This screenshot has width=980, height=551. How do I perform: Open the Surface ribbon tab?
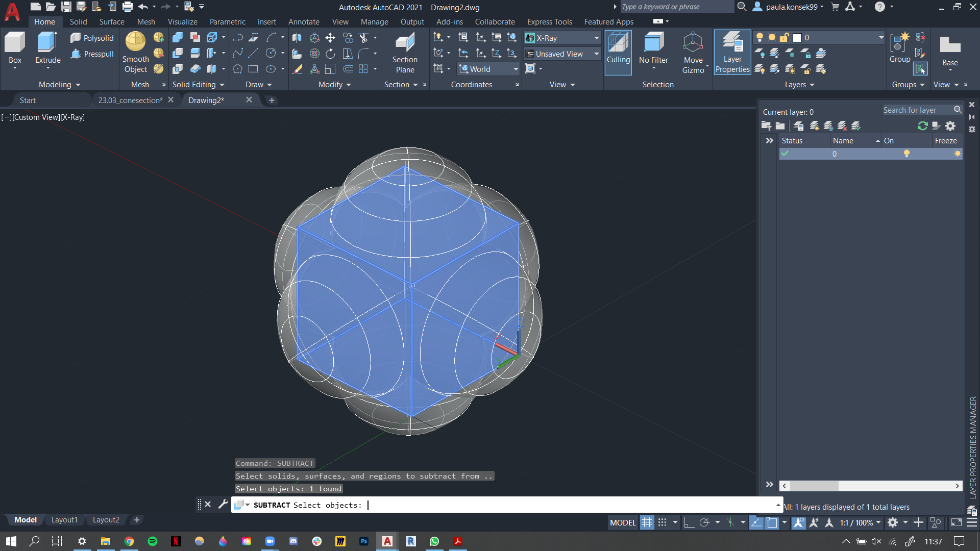[111, 21]
